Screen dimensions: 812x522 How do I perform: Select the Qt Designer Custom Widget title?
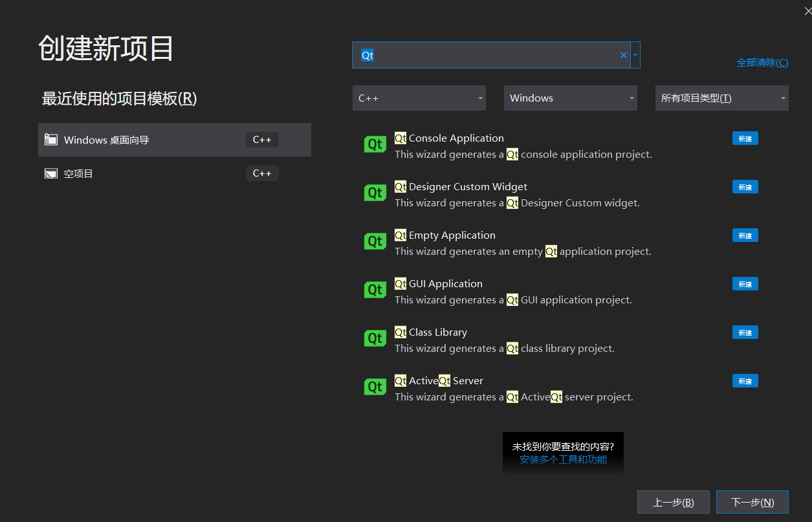[461, 186]
